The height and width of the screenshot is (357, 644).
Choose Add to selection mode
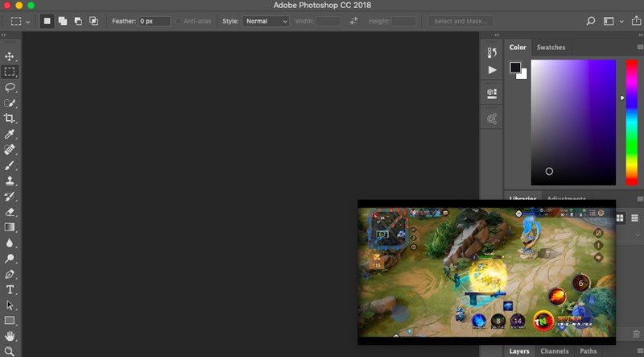coord(63,21)
